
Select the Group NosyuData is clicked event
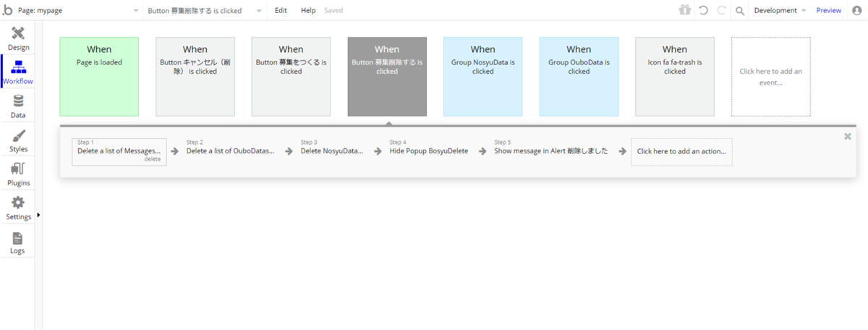[482, 77]
